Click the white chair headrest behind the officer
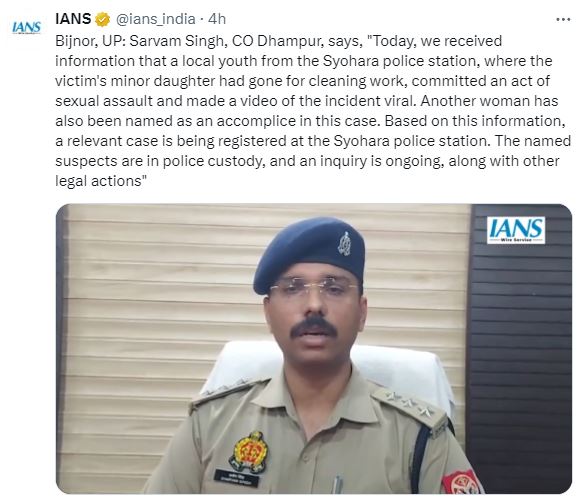 coord(401,366)
